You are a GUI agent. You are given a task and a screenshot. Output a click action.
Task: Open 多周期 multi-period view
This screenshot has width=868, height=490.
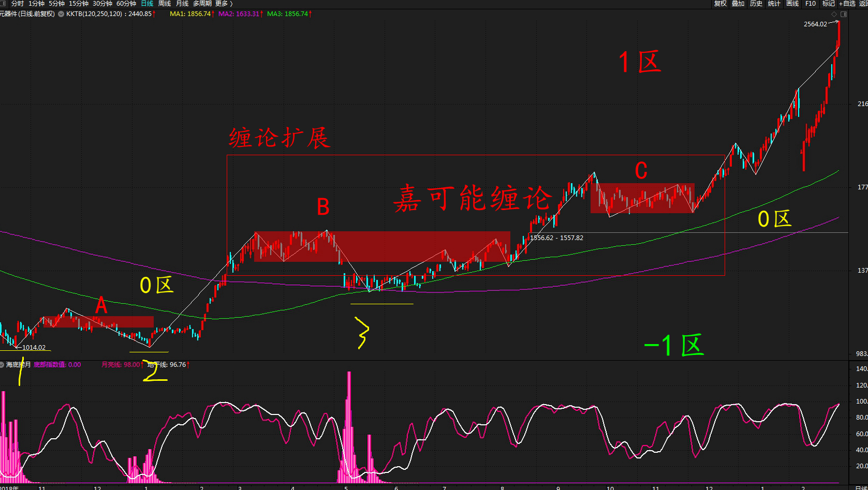pyautogui.click(x=202, y=4)
